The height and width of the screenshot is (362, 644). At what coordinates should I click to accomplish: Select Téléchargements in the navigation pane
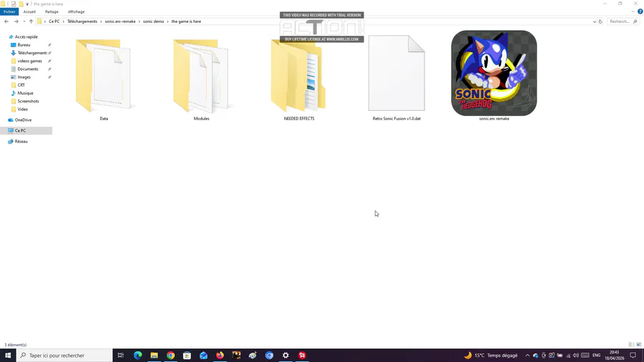tap(32, 53)
